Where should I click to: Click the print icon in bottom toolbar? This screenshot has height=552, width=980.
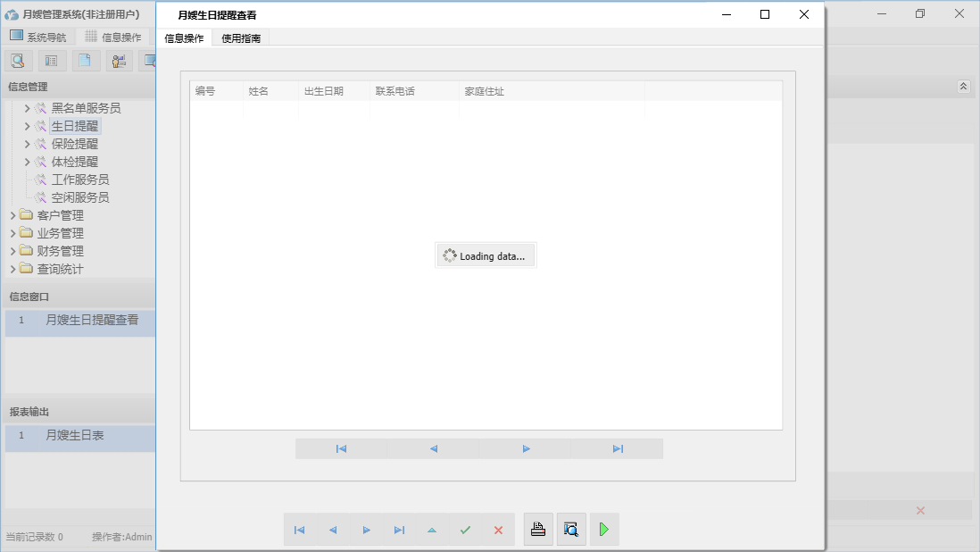tap(538, 530)
